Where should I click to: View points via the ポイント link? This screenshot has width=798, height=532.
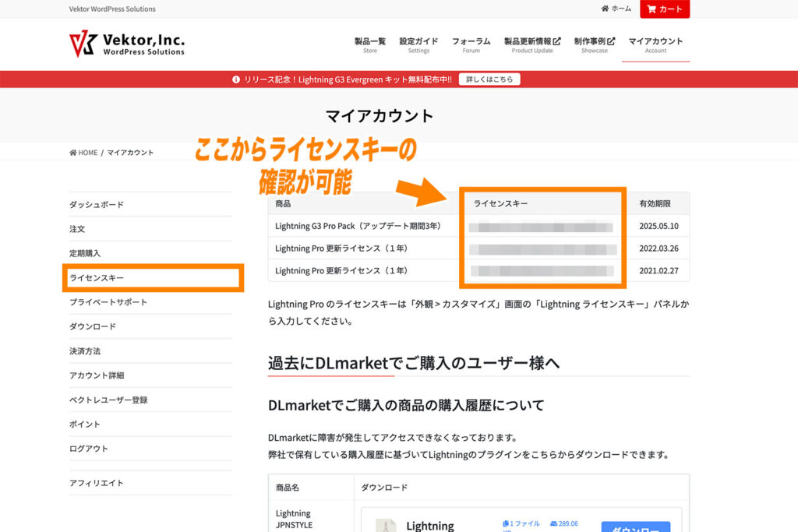click(101, 424)
